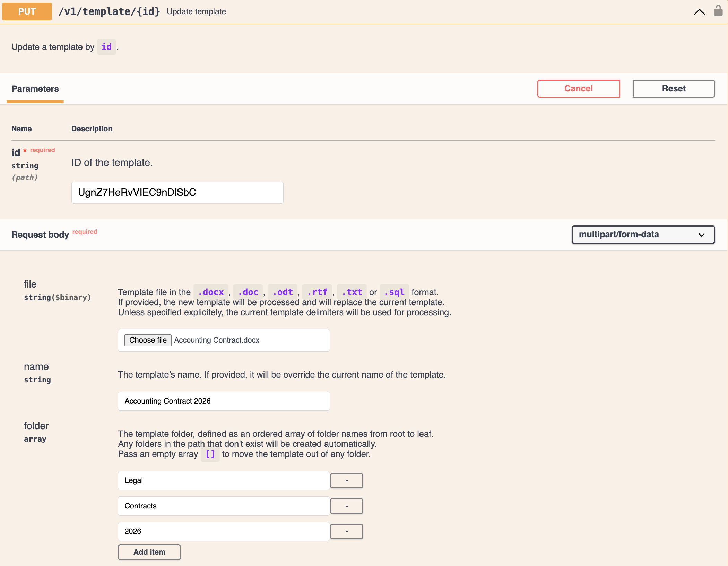Click the authorization lock icon

coord(718,11)
